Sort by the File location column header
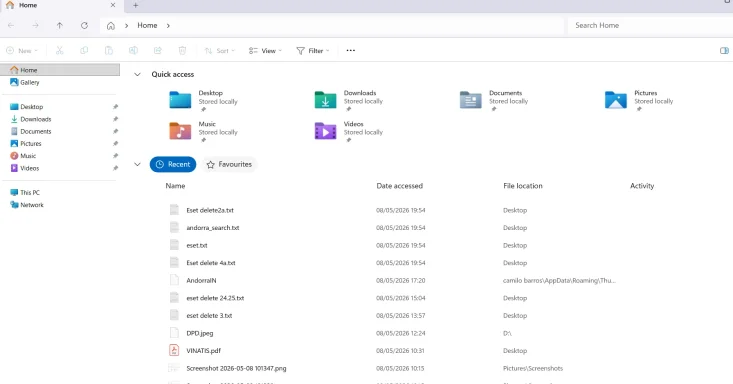733x384 pixels. tap(523, 186)
